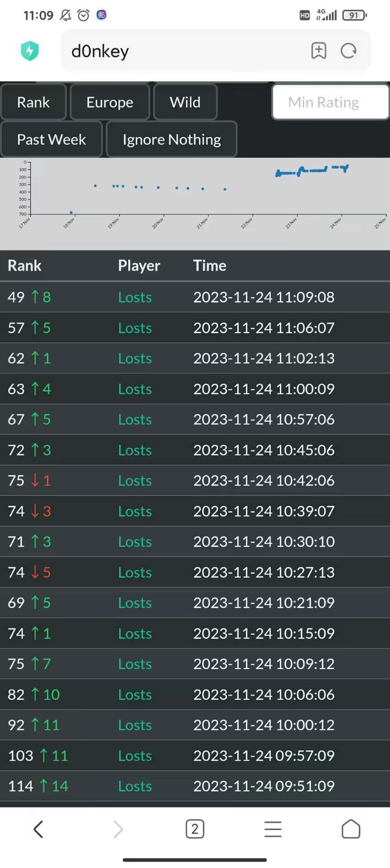Image resolution: width=390 pixels, height=868 pixels.
Task: Select the 18 Nov data point on chart
Action: 71,212
